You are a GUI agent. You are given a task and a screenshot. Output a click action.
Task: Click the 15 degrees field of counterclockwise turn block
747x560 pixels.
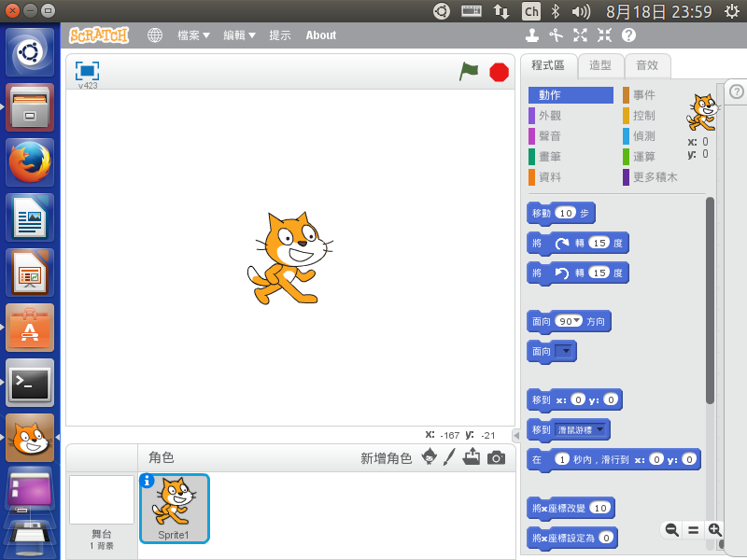click(x=599, y=273)
